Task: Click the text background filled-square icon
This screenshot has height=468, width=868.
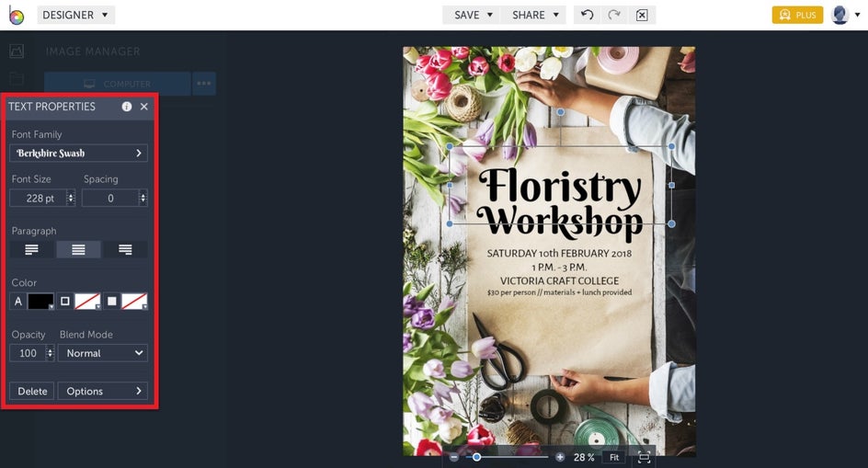Action: [x=112, y=302]
